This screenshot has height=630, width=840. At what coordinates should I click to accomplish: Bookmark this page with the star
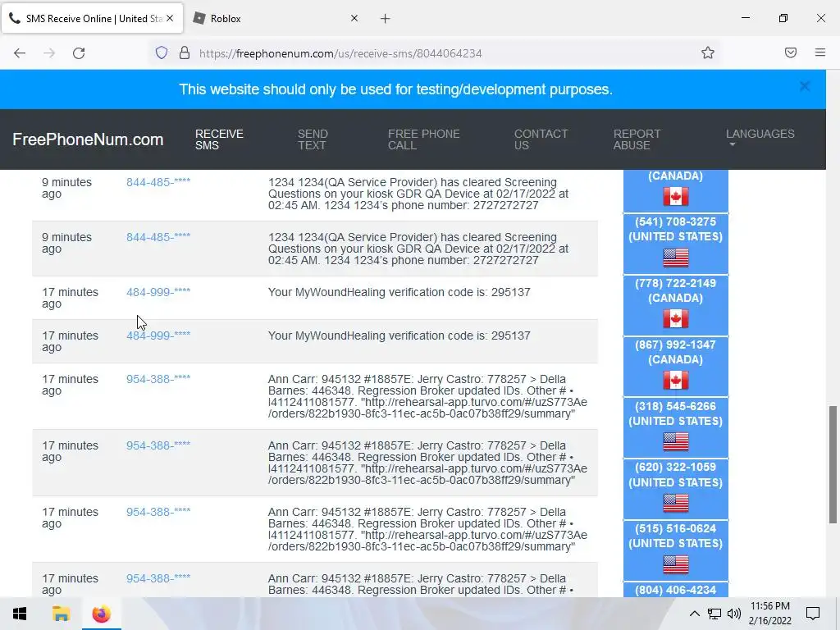(708, 53)
